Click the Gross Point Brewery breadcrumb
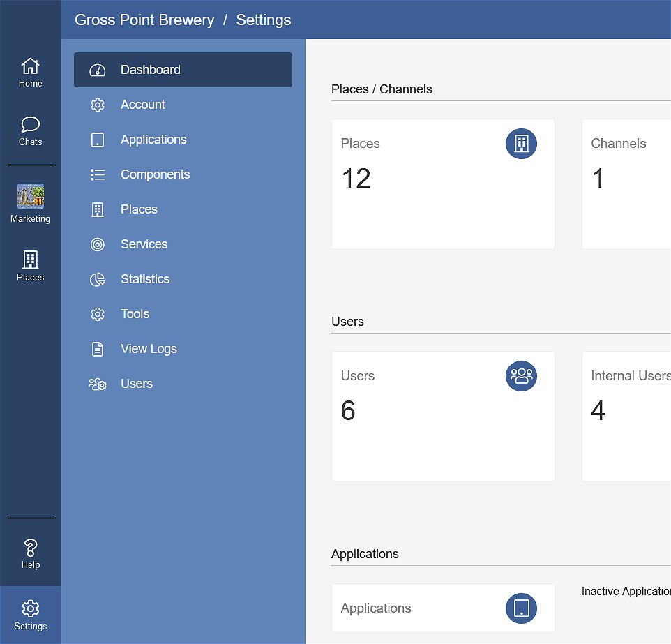 point(144,20)
